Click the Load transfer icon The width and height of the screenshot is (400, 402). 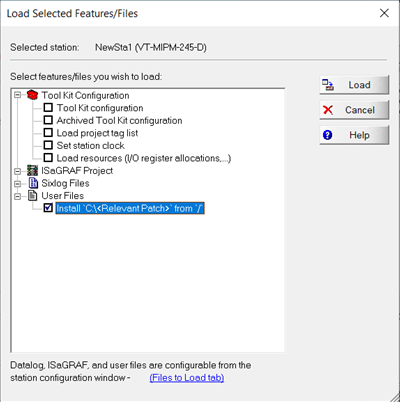click(328, 85)
